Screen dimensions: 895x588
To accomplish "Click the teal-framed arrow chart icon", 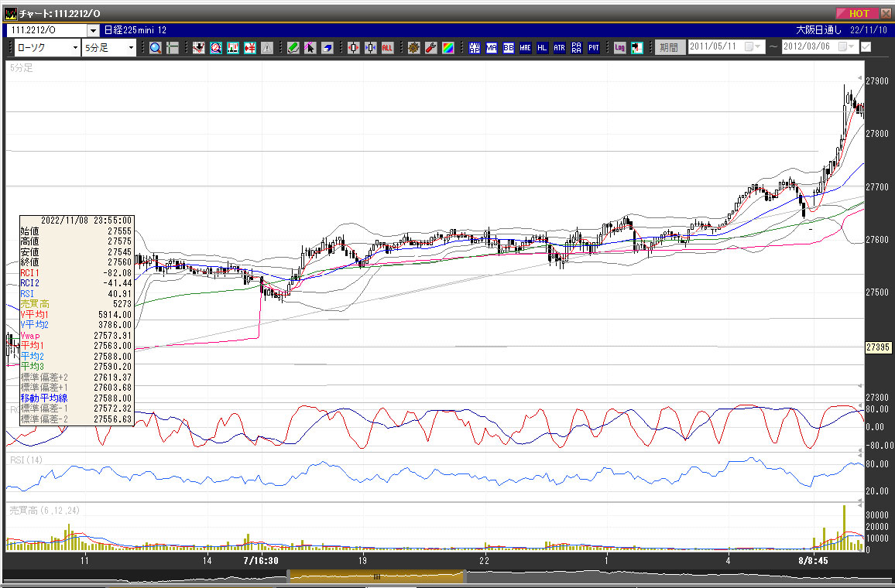I will pos(637,48).
